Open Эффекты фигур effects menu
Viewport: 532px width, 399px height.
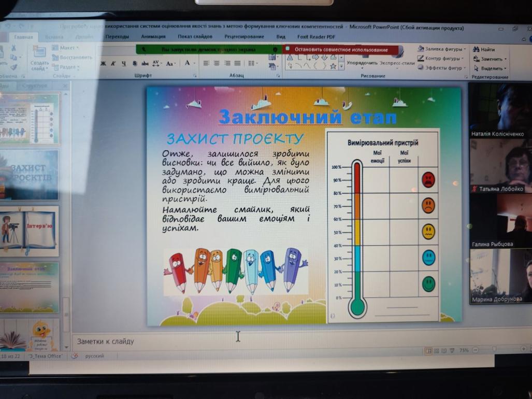coord(441,68)
